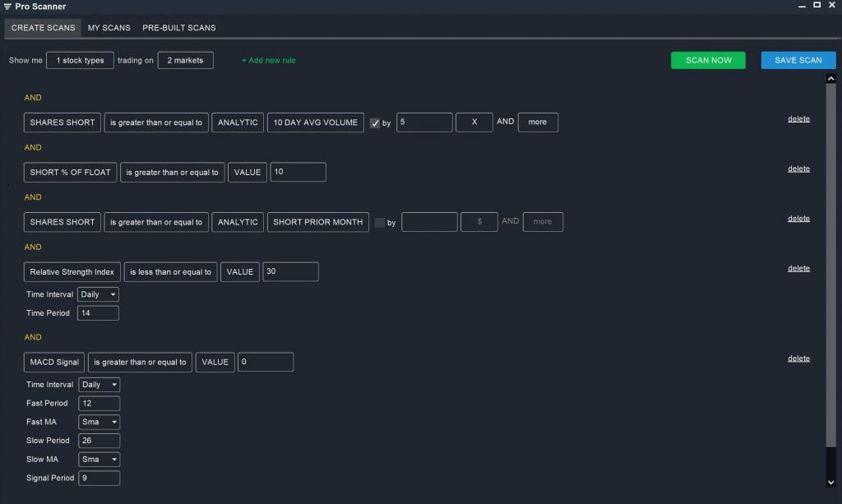This screenshot has height=504, width=842.
Task: Click Signal Period field showing 9
Action: [x=99, y=478]
